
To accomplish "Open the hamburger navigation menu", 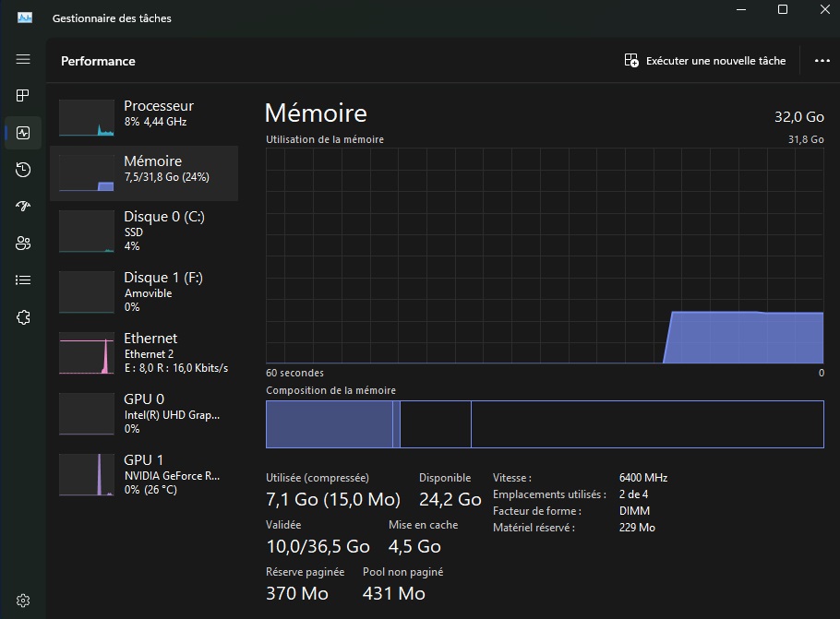I will click(23, 59).
